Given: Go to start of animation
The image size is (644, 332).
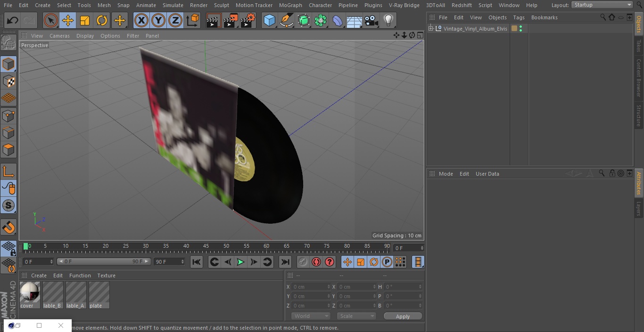Looking at the screenshot, I should (x=197, y=262).
